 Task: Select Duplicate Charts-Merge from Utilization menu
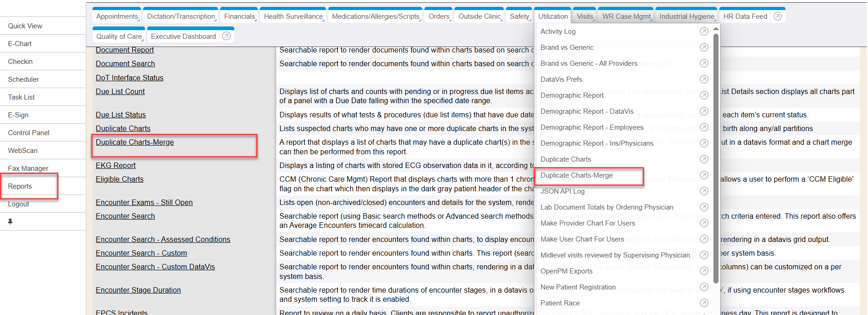(576, 175)
